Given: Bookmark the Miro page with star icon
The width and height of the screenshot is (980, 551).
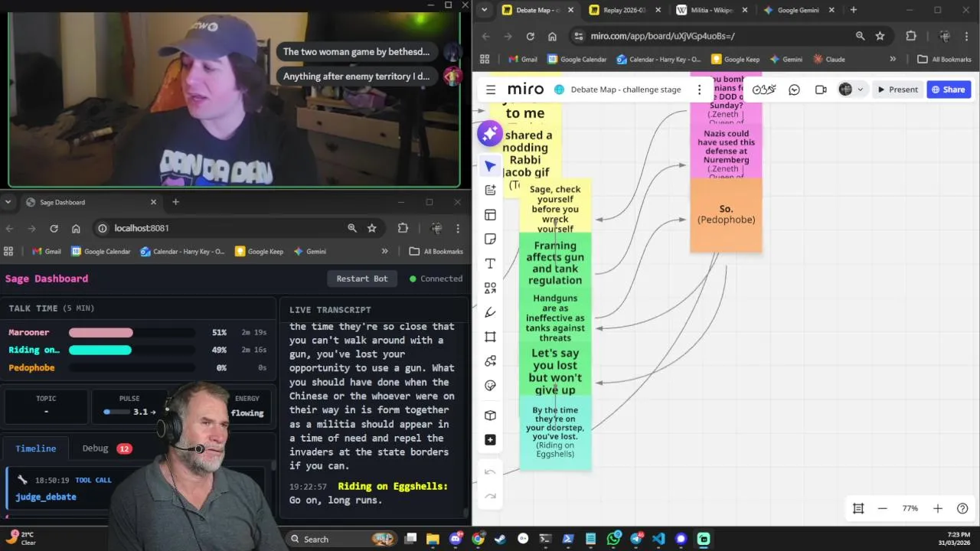Looking at the screenshot, I should 880,36.
